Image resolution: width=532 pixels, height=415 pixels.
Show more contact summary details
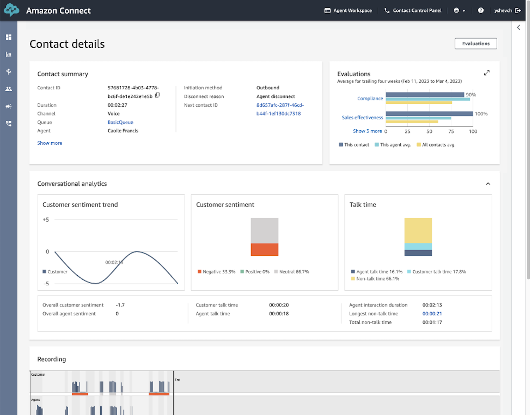point(50,143)
